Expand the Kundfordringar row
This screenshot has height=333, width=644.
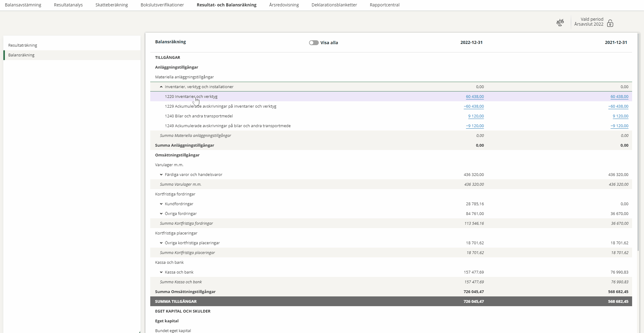point(161,204)
